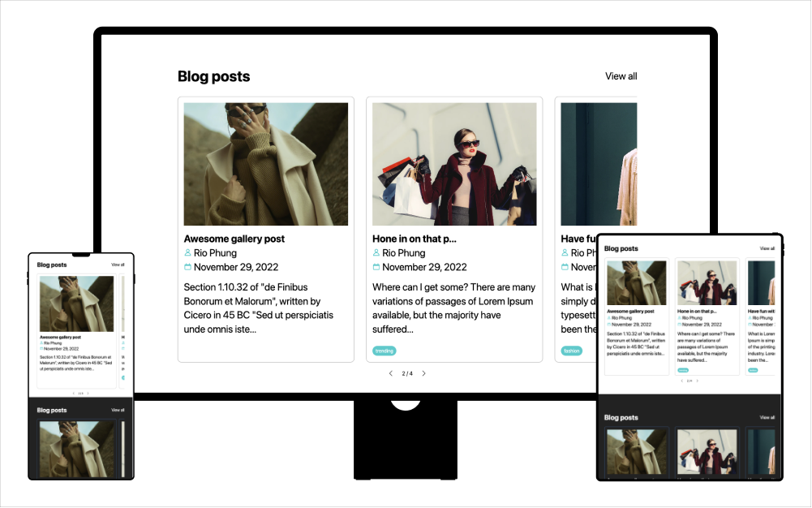Click the next arrow in the tablet carousel pager
The width and height of the screenshot is (812, 508).
697,381
